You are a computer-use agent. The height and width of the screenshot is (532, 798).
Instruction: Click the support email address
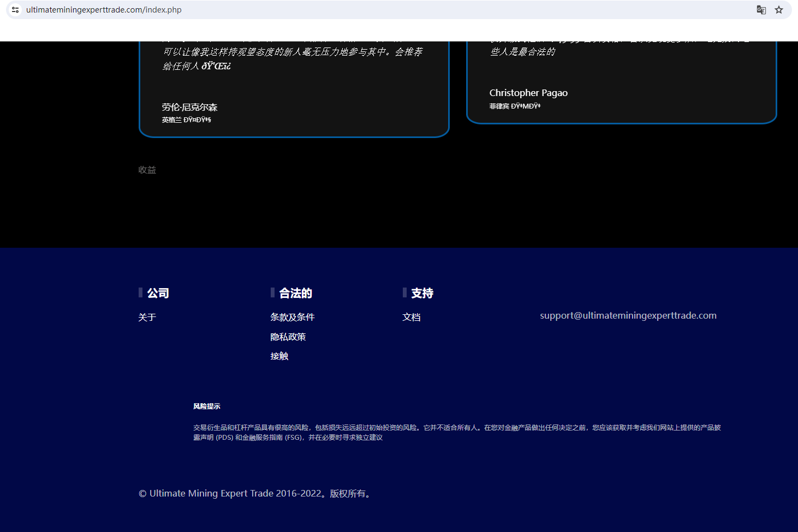pyautogui.click(x=628, y=316)
